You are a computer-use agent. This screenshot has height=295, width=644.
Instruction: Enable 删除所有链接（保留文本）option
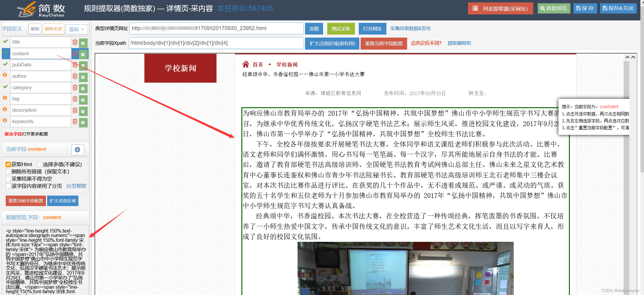point(8,171)
